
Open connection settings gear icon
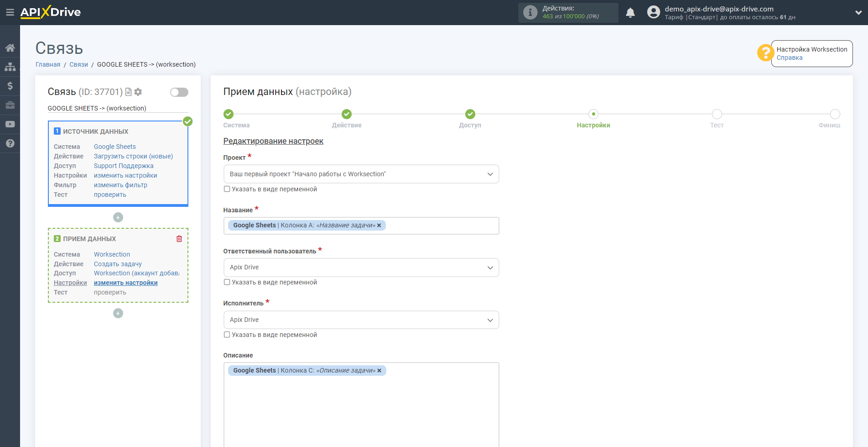(138, 92)
